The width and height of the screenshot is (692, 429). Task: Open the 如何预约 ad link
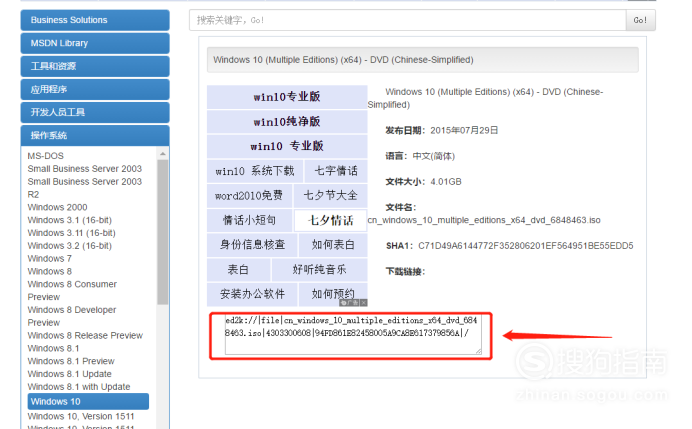coord(333,294)
